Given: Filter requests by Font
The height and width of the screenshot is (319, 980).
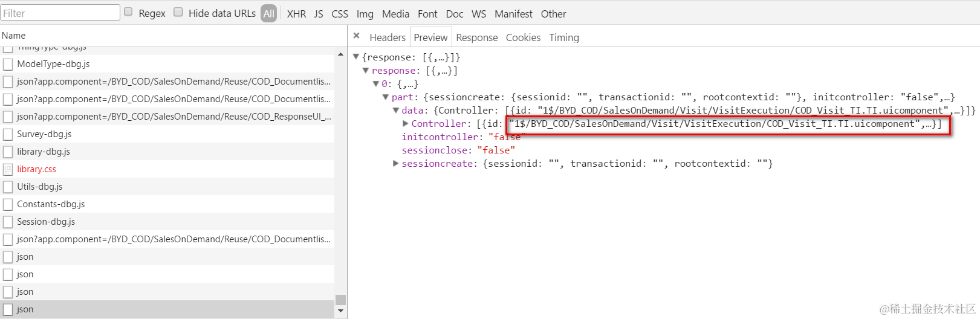Looking at the screenshot, I should coord(427,14).
